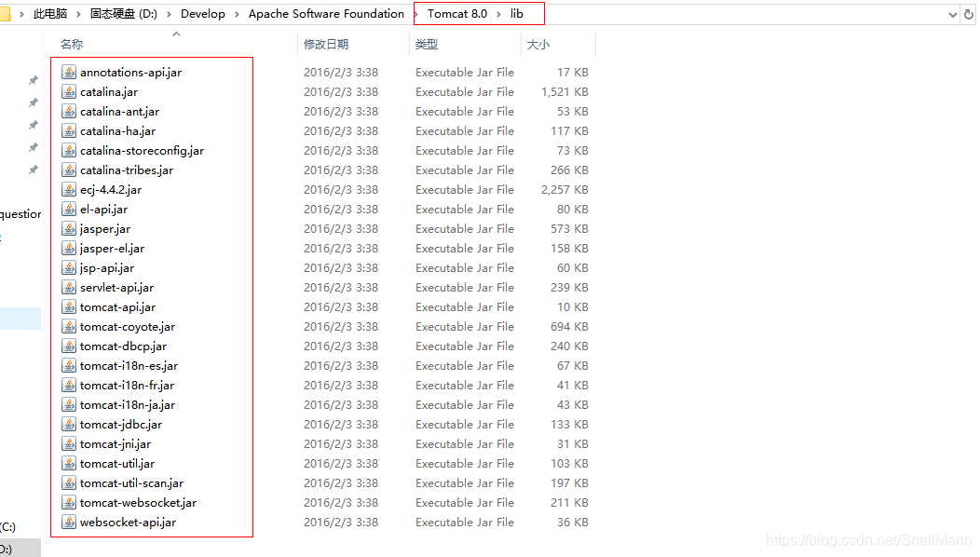Click the el-api.jar file icon
This screenshot has height=557, width=980.
pyautogui.click(x=69, y=210)
